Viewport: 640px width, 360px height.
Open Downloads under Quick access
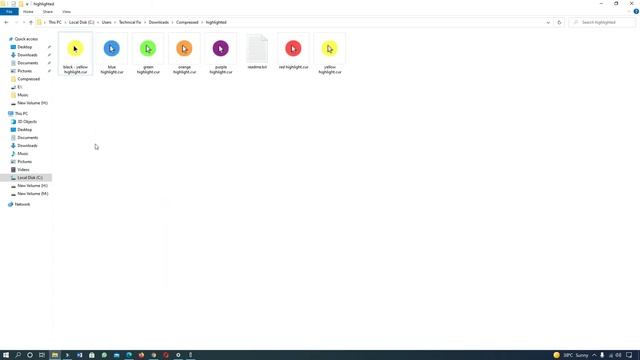(x=27, y=55)
